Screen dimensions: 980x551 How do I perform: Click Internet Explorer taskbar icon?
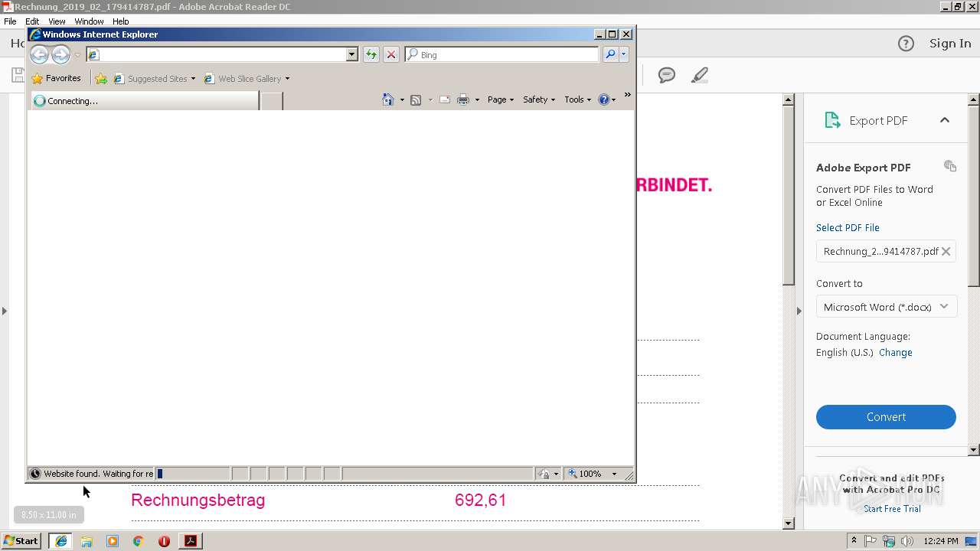60,541
